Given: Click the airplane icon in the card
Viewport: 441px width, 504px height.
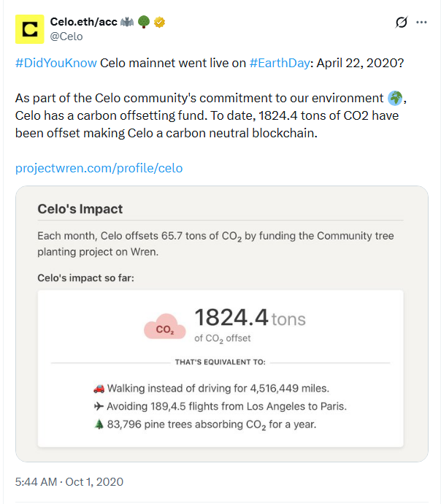Looking at the screenshot, I should pos(99,406).
